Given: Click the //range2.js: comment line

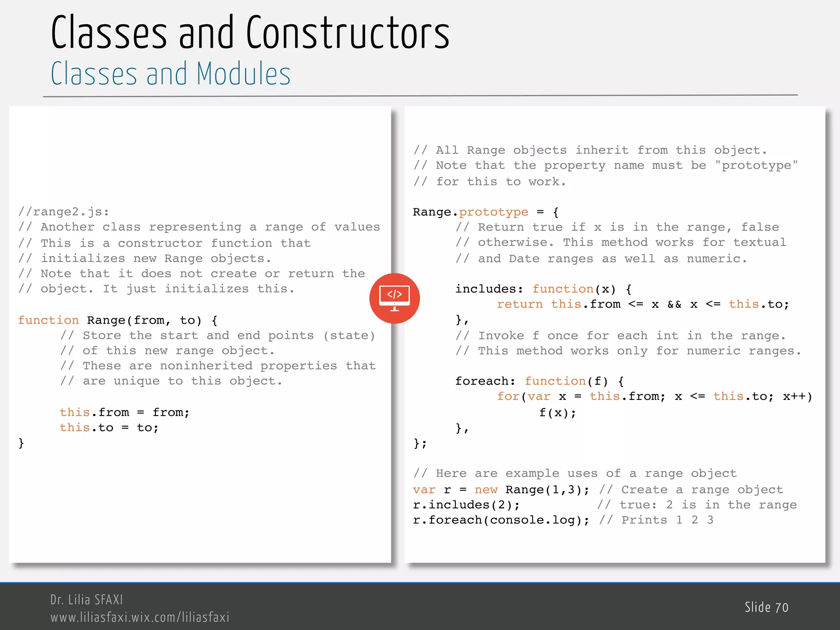Looking at the screenshot, I should (x=64, y=212).
